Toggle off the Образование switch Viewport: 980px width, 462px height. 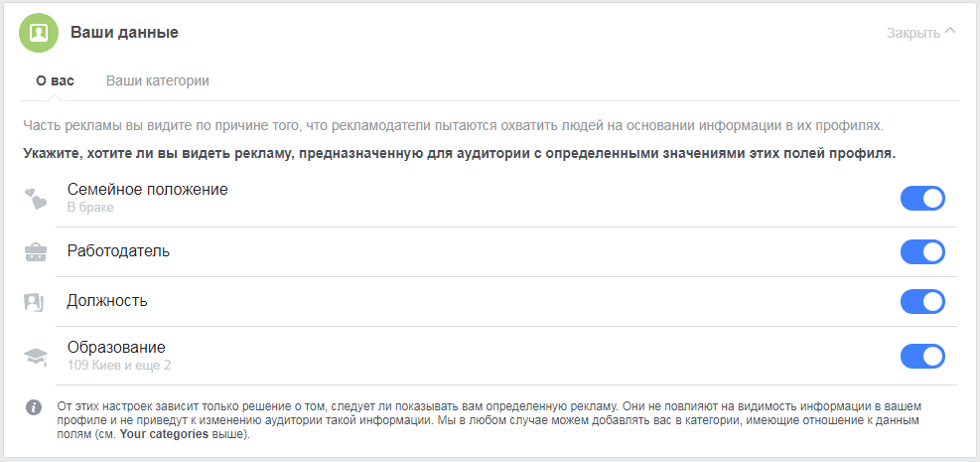click(x=922, y=357)
